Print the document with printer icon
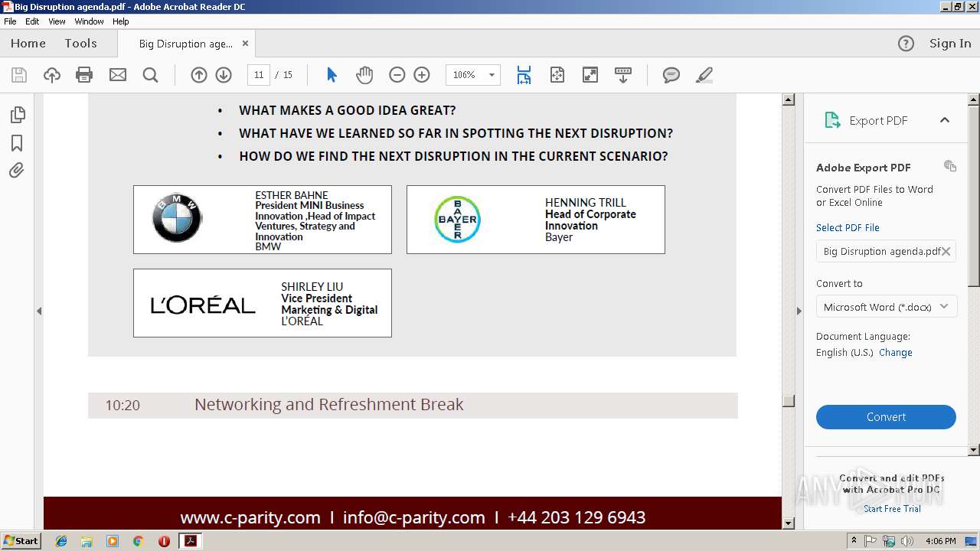 (84, 75)
